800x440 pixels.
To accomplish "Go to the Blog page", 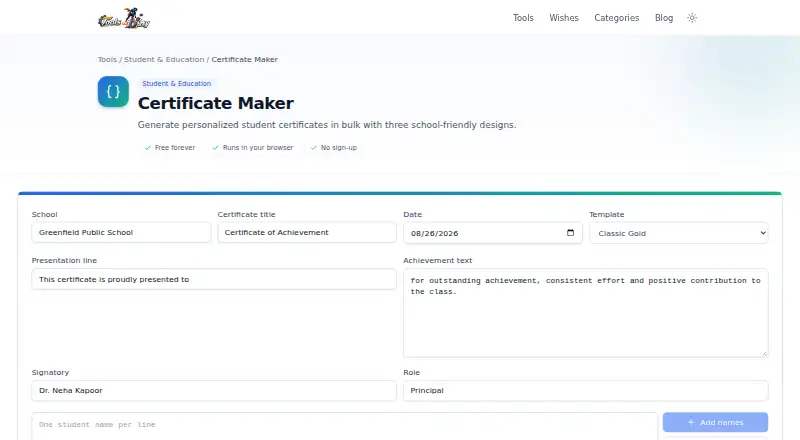I will [664, 18].
